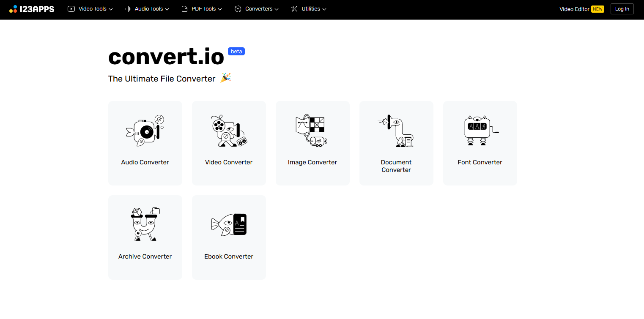Click the Font Converter label
Image resolution: width=644 pixels, height=319 pixels.
480,162
